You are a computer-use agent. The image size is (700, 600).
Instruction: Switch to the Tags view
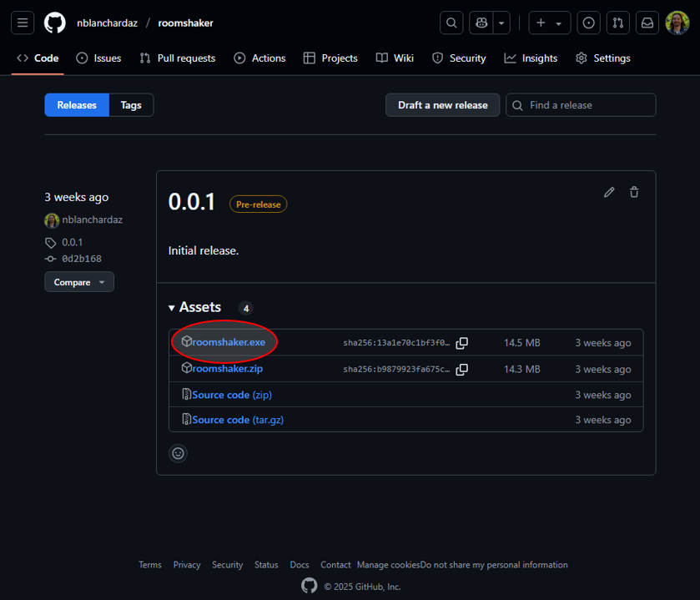coord(131,105)
